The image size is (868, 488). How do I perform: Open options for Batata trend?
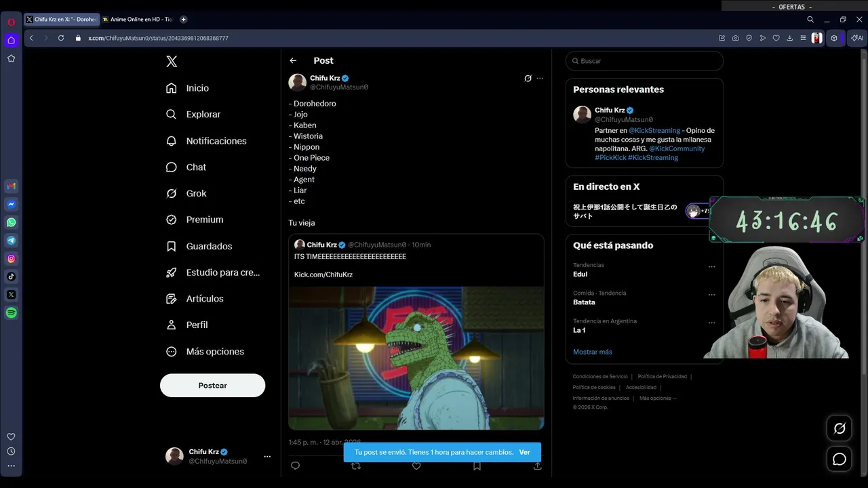click(x=711, y=295)
